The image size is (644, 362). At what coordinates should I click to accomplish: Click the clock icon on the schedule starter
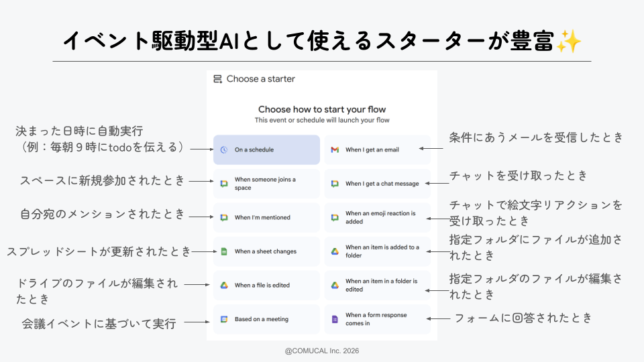[224, 149]
